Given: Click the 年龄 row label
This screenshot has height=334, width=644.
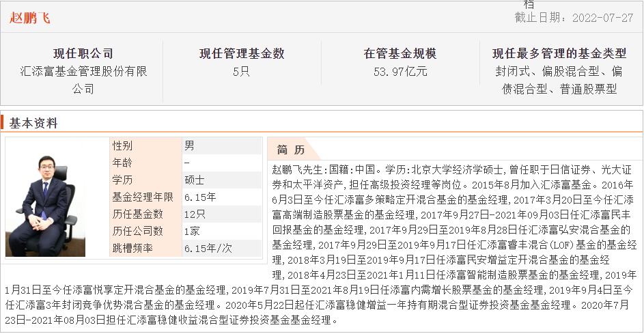Looking at the screenshot, I should 122,163.
